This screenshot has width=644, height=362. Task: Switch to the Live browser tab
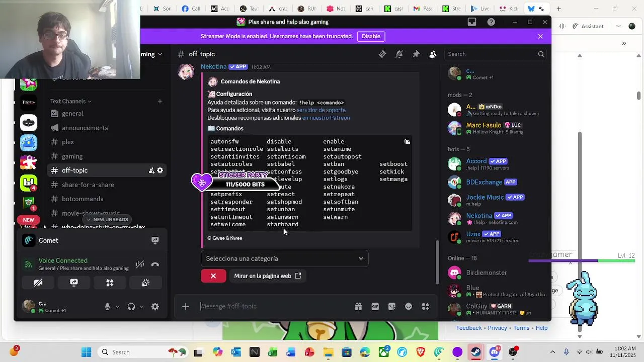[x=479, y=9]
